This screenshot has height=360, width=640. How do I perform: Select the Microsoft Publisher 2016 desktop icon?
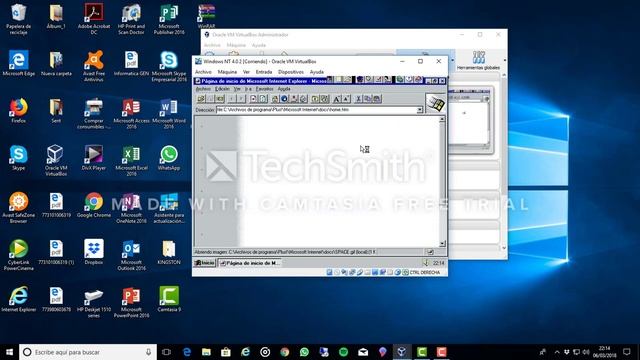169,19
